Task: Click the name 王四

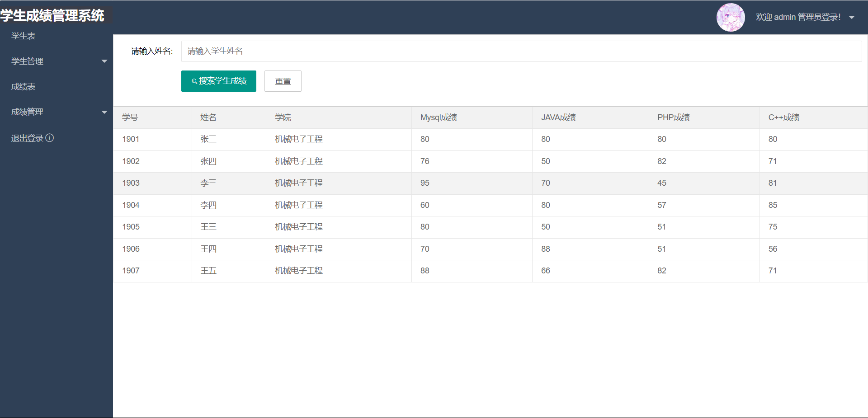Action: (x=208, y=249)
